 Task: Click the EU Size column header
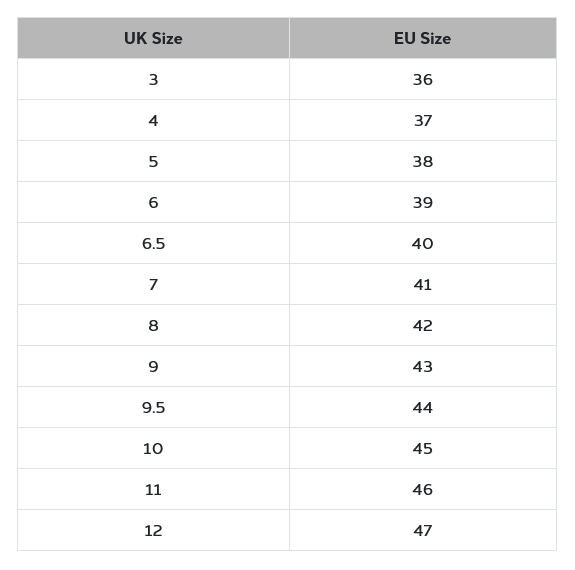[x=423, y=38]
